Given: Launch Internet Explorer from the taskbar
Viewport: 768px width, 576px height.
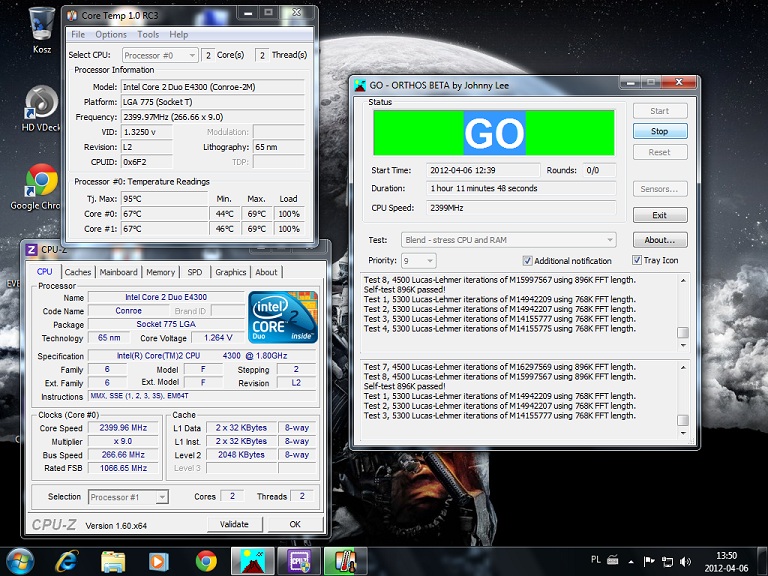Looking at the screenshot, I should point(67,561).
